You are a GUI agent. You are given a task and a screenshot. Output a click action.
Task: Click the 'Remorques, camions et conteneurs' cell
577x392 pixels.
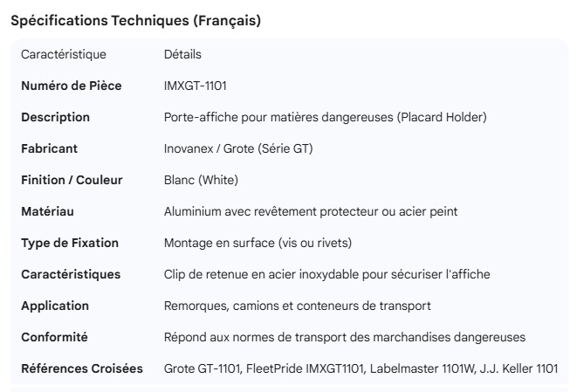pyautogui.click(x=297, y=306)
